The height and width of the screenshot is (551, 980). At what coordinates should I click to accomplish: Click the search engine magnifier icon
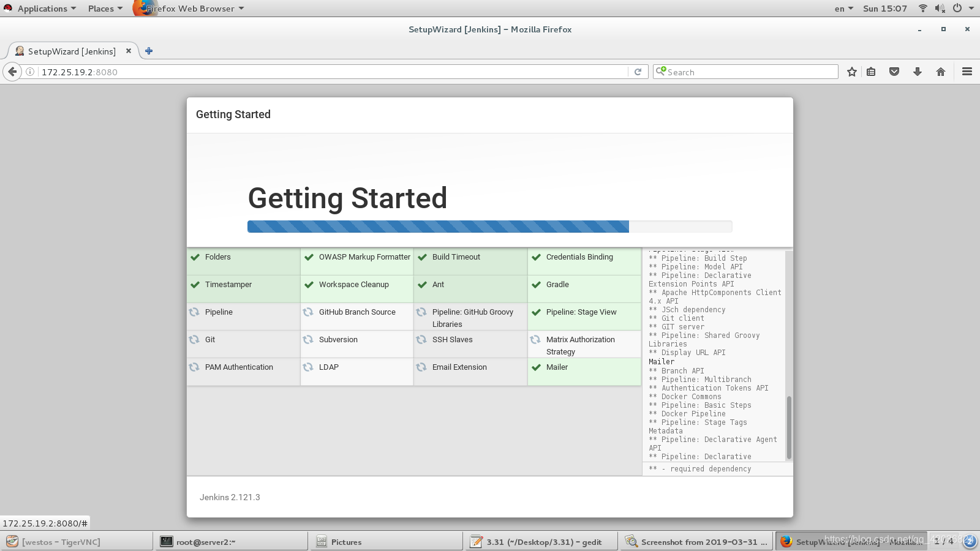(660, 71)
